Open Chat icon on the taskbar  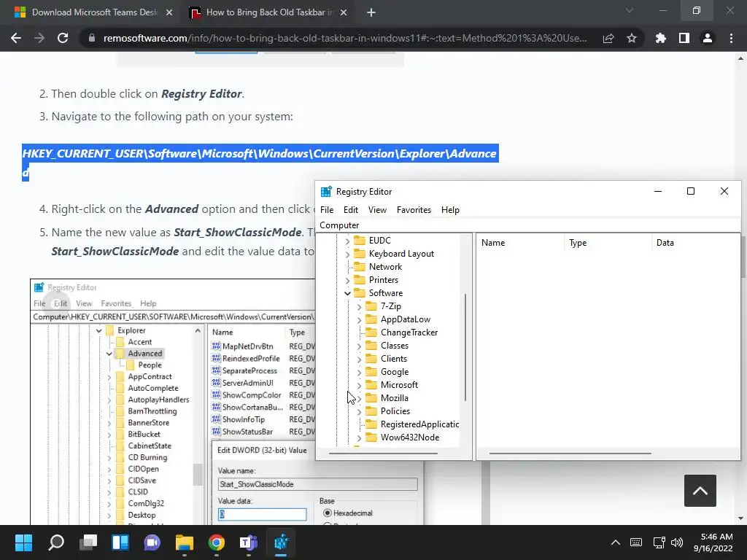(152, 542)
